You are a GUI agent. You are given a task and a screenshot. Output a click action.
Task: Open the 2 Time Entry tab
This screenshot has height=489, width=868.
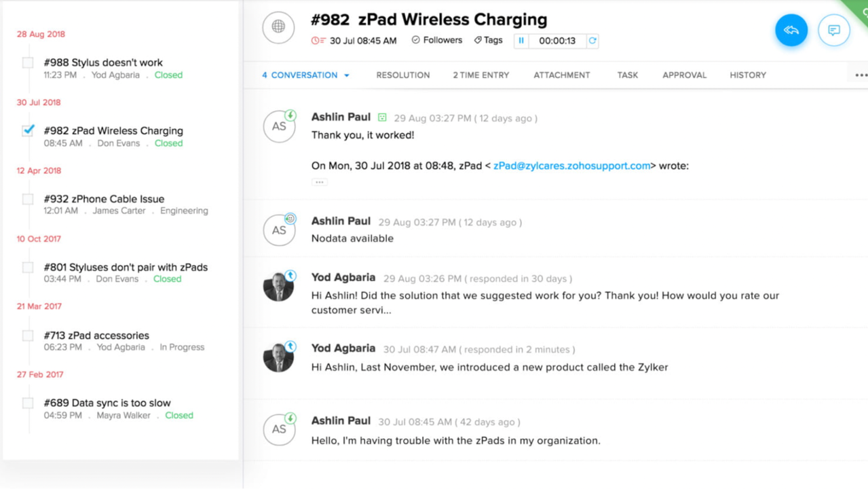point(480,75)
